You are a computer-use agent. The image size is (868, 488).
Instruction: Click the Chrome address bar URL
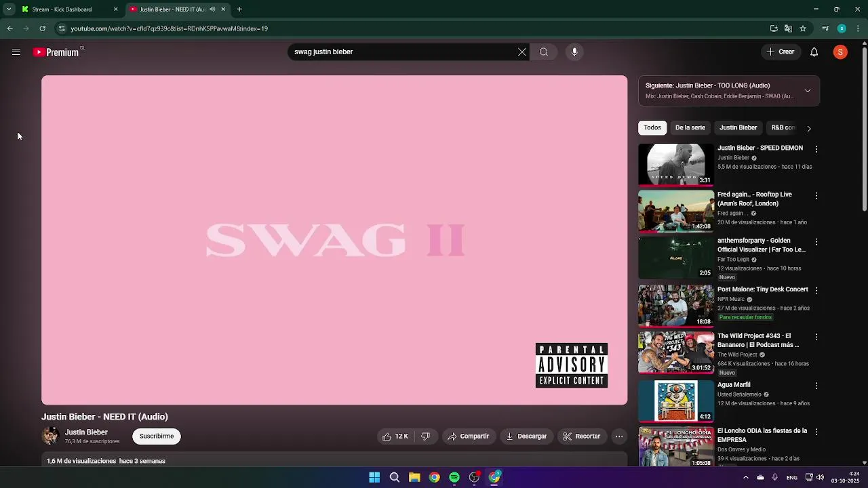pyautogui.click(x=170, y=28)
